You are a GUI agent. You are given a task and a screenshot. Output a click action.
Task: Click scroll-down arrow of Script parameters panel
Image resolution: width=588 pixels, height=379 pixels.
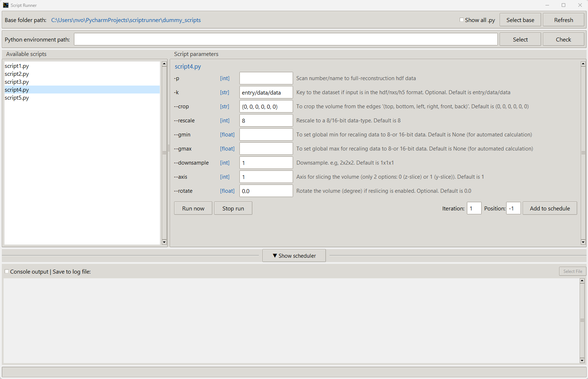[583, 242]
